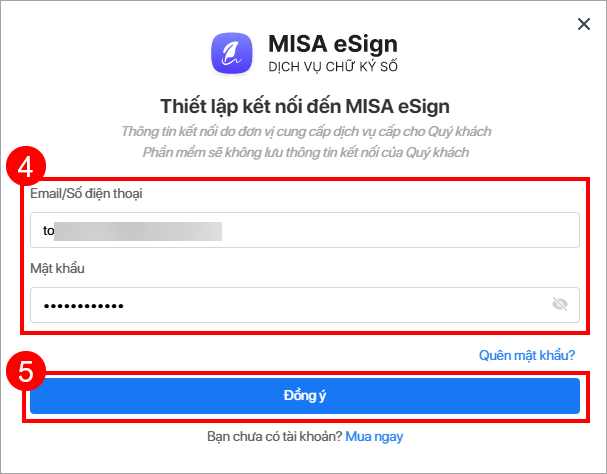Follow the Mua ngay link
607x474 pixels.
click(375, 437)
